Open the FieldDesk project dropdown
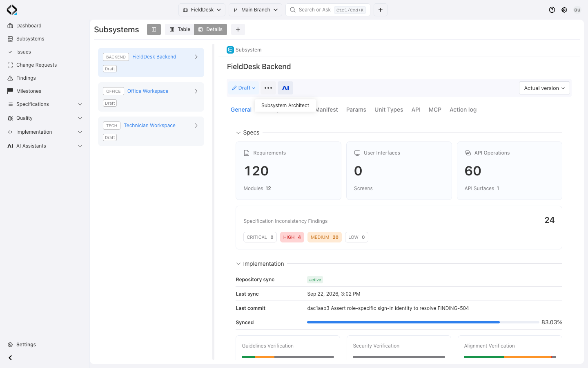Viewport: 588px width, 368px height. tap(202, 10)
